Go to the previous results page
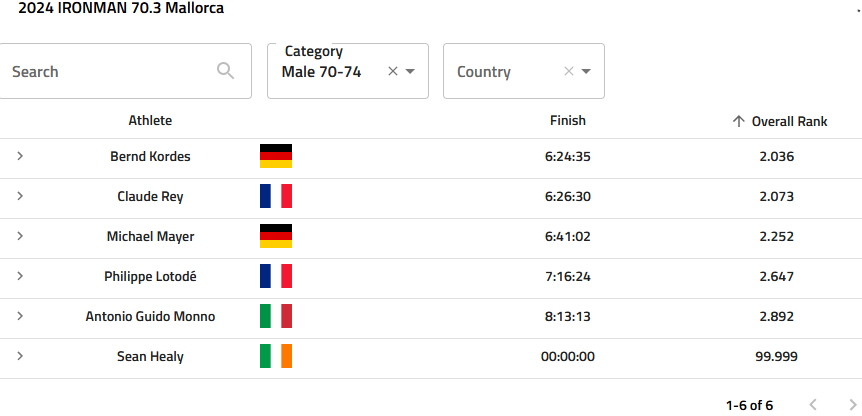This screenshot has width=862, height=416. pyautogui.click(x=813, y=405)
